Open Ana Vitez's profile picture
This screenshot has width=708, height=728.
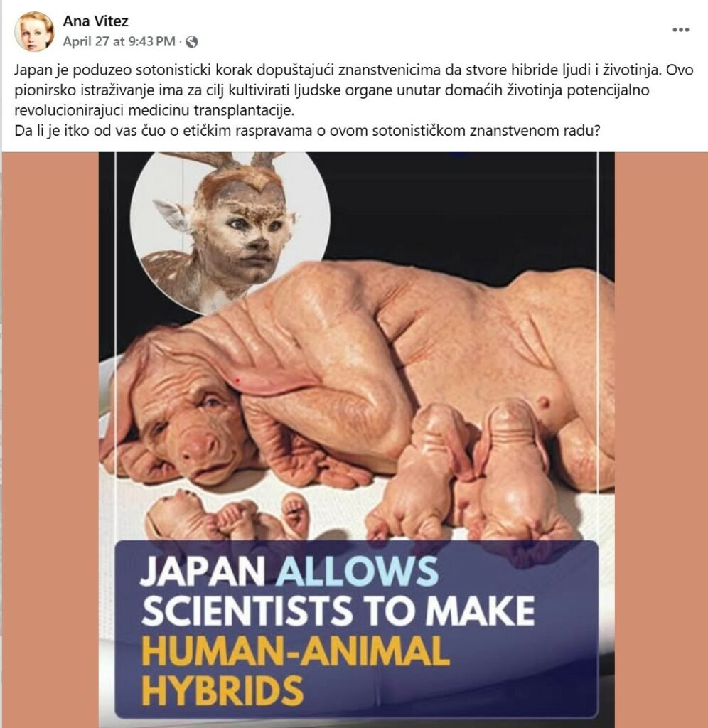34,31
